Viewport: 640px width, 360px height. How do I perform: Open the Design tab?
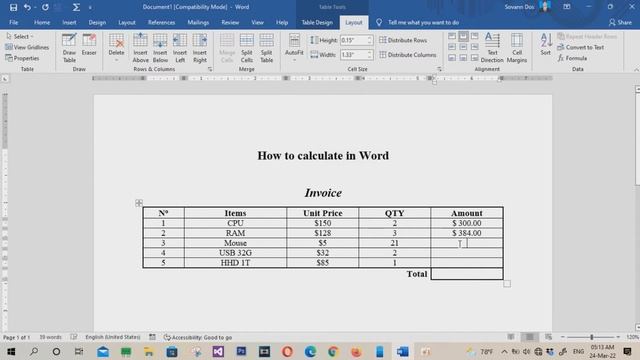tap(97, 22)
